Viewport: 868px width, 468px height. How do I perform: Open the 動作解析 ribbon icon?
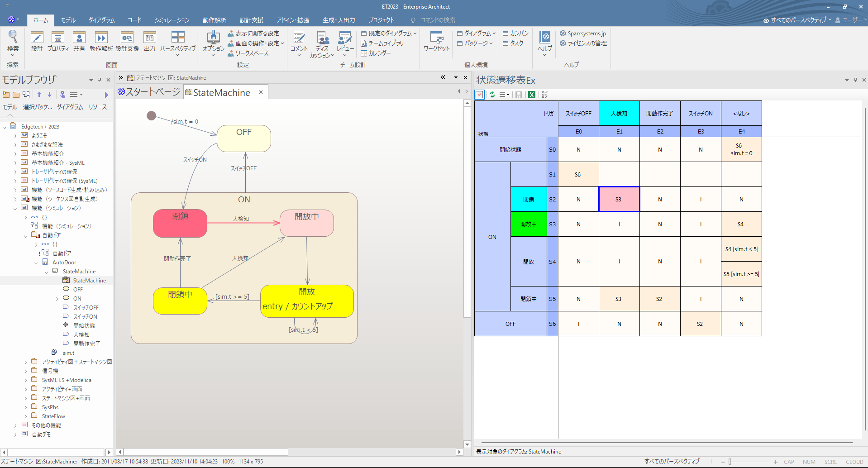coord(101,42)
